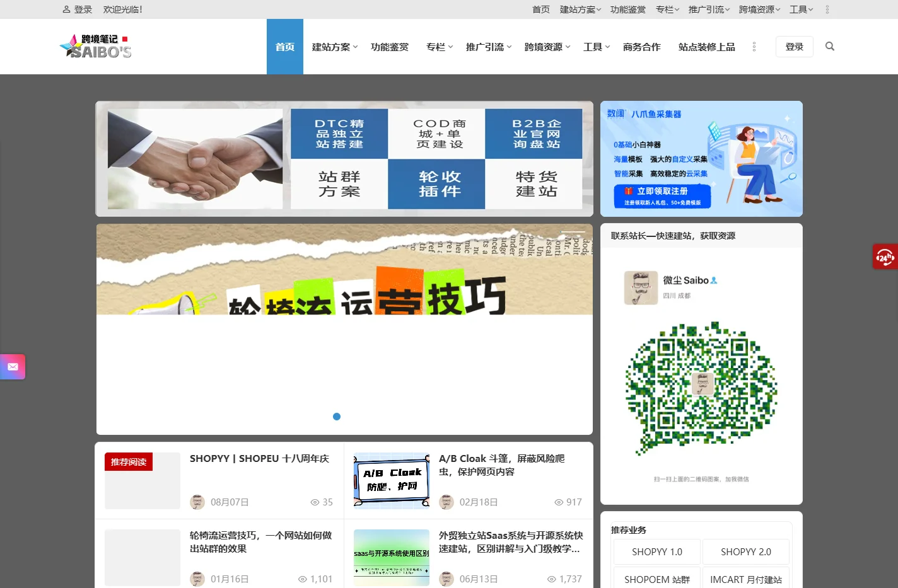
Task: Open article A/B Cloak 斗篷 title
Action: (502, 465)
